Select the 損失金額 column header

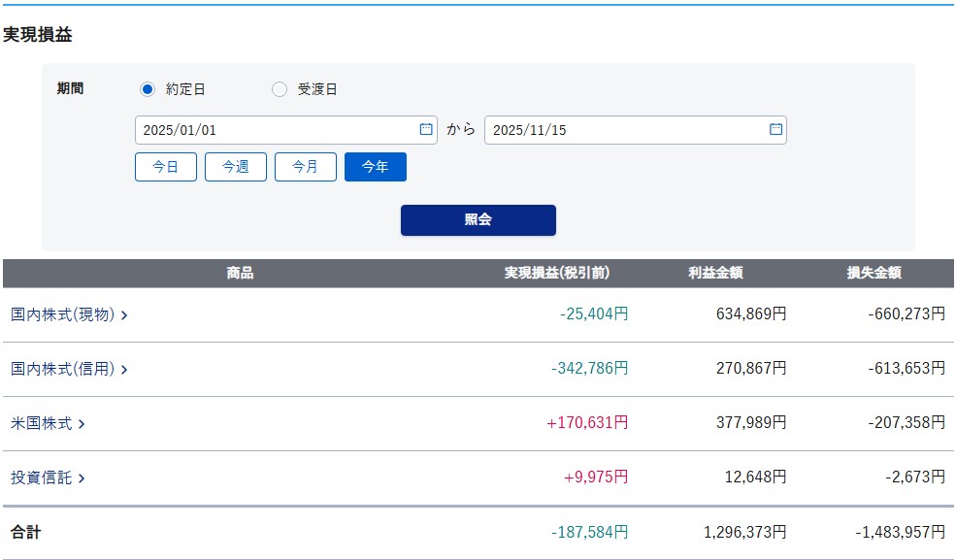(874, 274)
